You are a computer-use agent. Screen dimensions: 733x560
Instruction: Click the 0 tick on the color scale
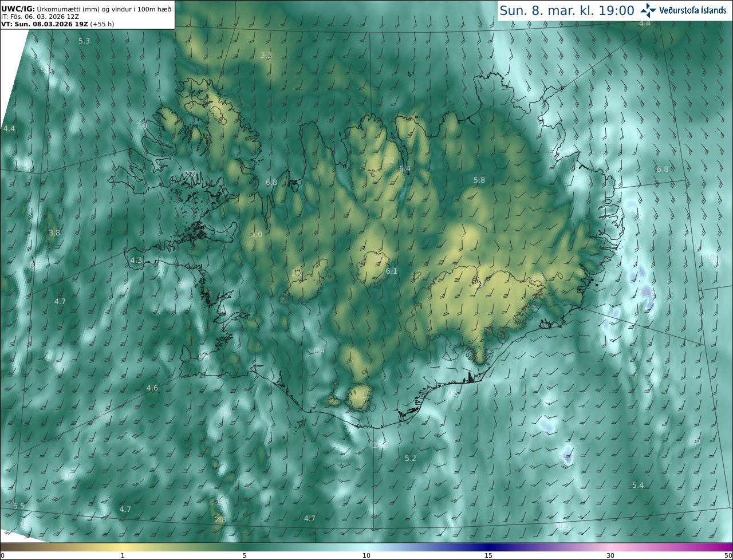(2, 555)
